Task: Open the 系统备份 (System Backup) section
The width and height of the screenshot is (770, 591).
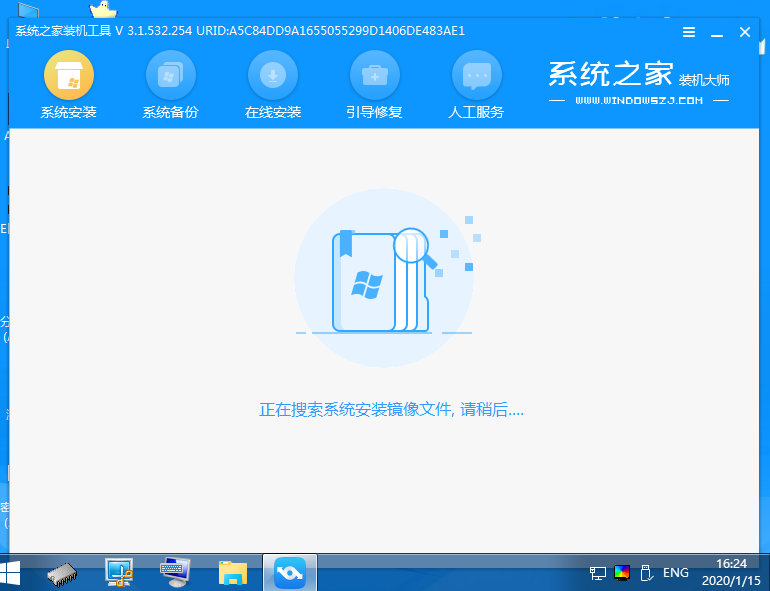Action: pyautogui.click(x=170, y=75)
